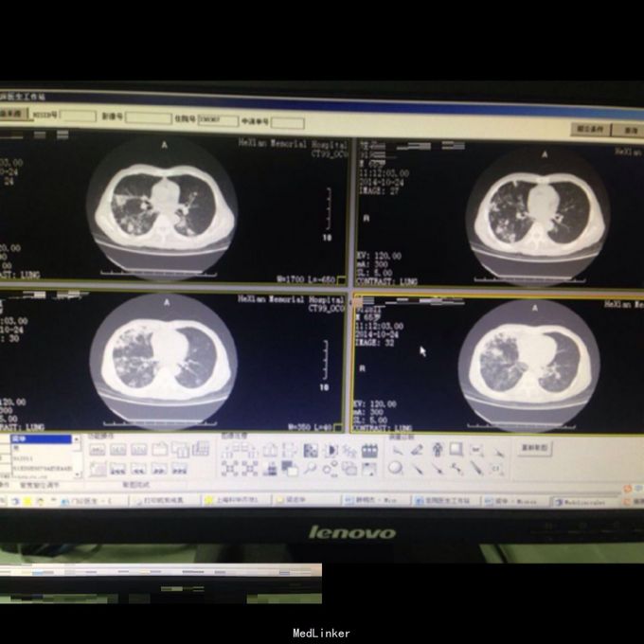This screenshot has height=644, width=644.
Task: Click button right of the measurement toolbar
Action: [536, 447]
